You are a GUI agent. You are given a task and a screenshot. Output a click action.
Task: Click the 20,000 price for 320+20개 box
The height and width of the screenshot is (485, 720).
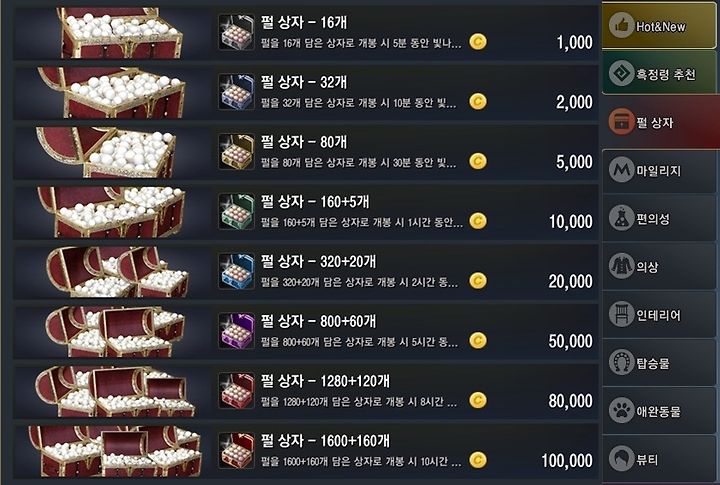point(570,282)
